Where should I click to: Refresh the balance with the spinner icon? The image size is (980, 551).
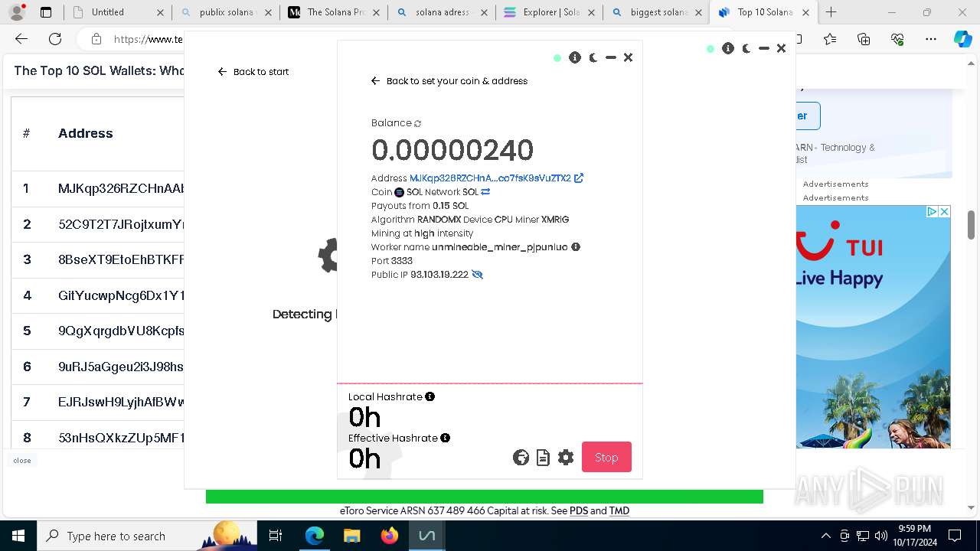point(417,123)
